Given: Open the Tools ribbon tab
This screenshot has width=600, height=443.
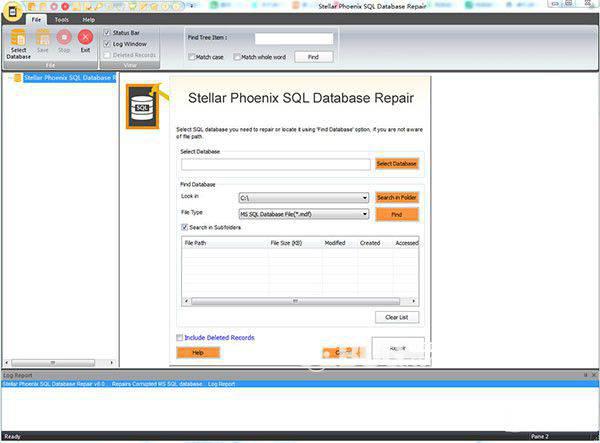Looking at the screenshot, I should [62, 20].
